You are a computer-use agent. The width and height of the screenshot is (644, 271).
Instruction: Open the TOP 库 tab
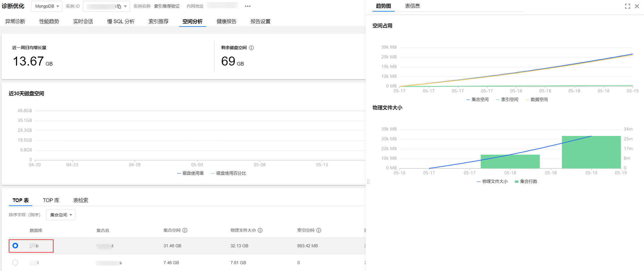coord(51,200)
